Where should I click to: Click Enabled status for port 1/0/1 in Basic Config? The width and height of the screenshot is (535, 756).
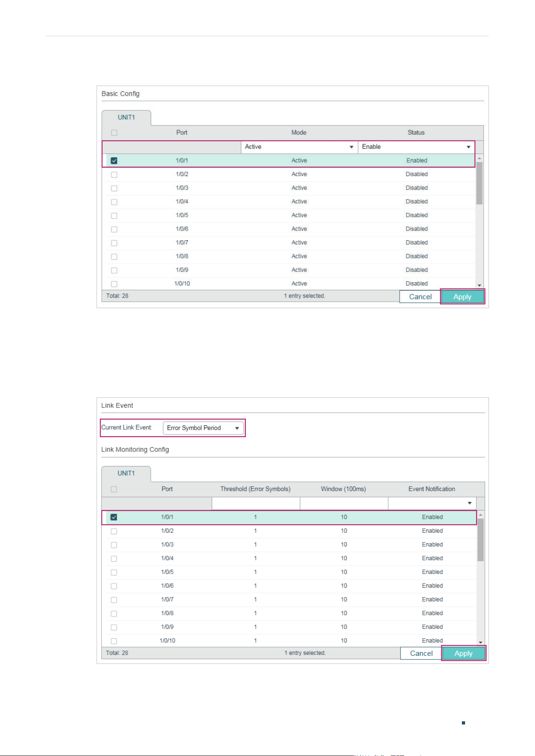(417, 161)
